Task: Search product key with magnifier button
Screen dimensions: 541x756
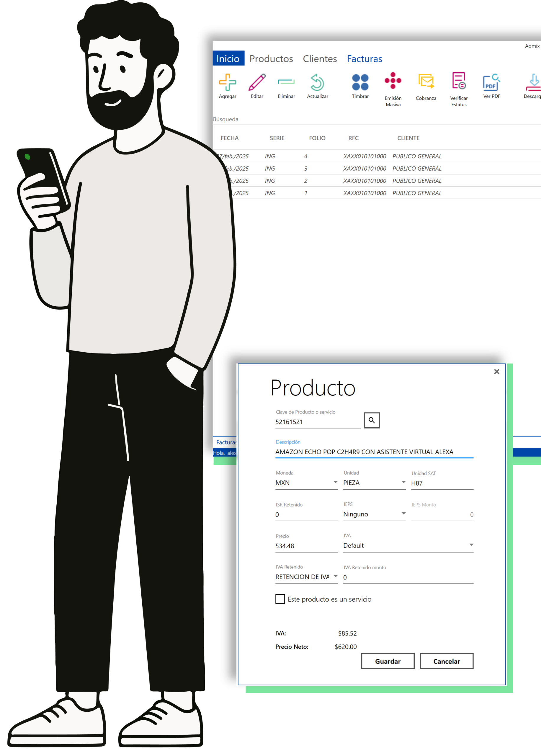Action: [x=371, y=420]
